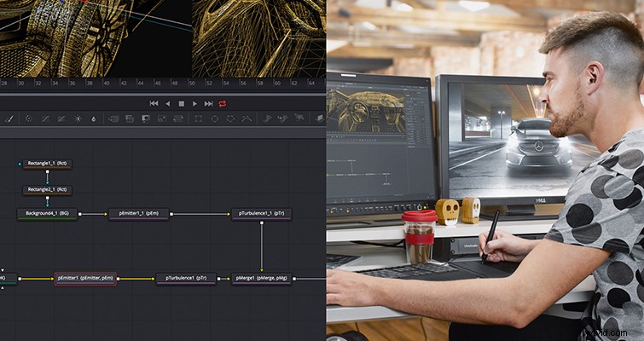Add a Matte Control node from toolbar
Viewport: 644px width, 341px height.
[x=145, y=119]
